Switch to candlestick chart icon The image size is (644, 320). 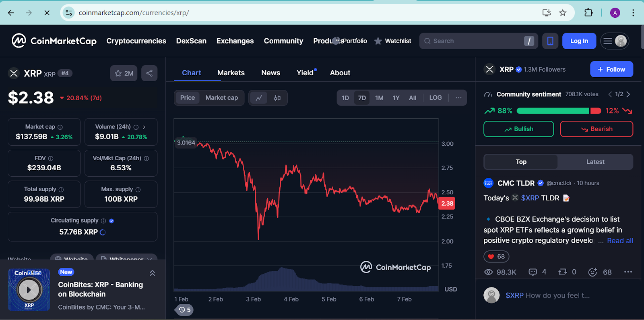pos(277,98)
